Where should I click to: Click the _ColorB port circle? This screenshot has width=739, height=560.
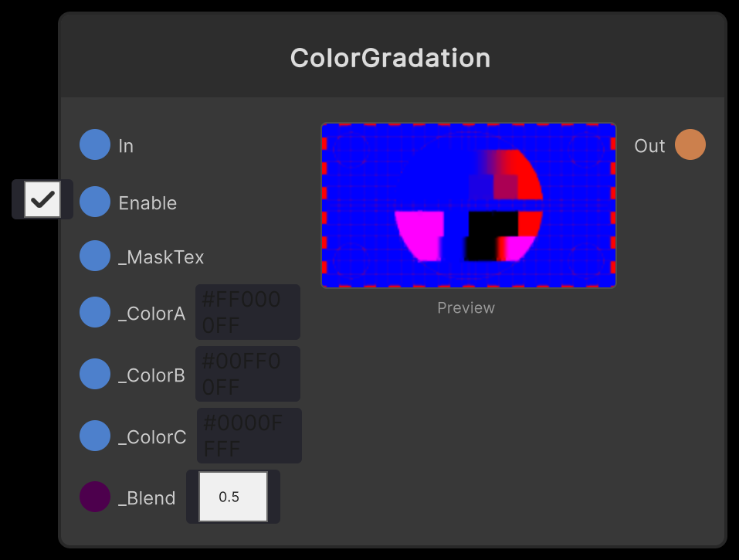pyautogui.click(x=94, y=374)
